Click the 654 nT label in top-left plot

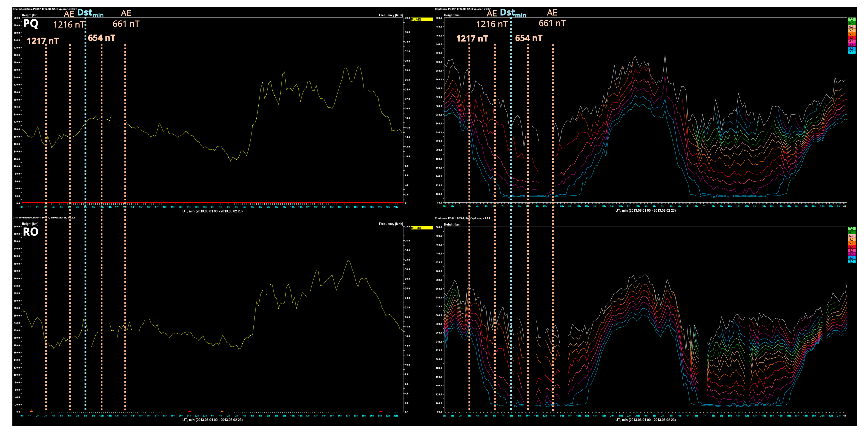[101, 38]
